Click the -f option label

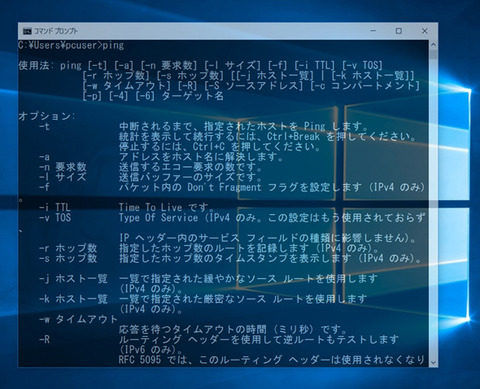click(x=44, y=187)
